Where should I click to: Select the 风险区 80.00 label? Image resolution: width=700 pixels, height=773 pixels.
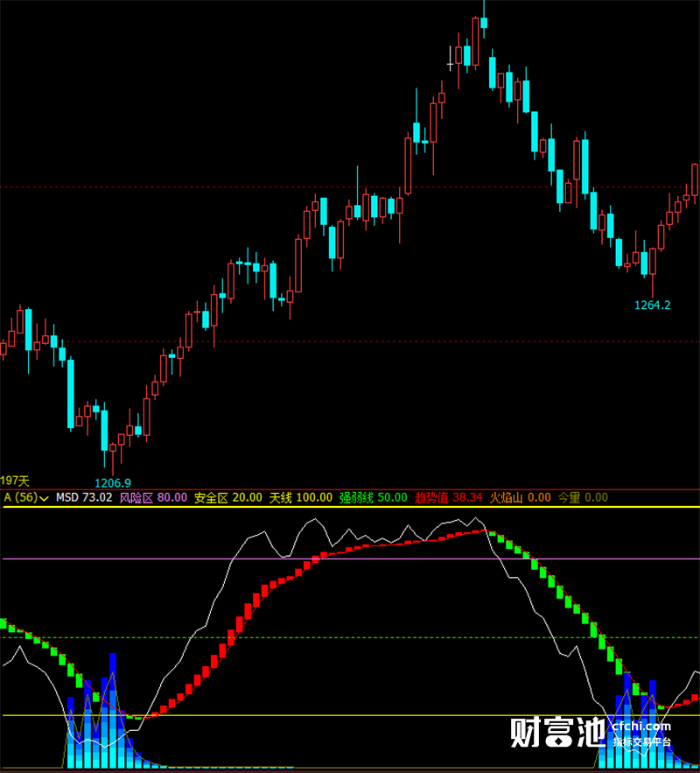pos(153,497)
